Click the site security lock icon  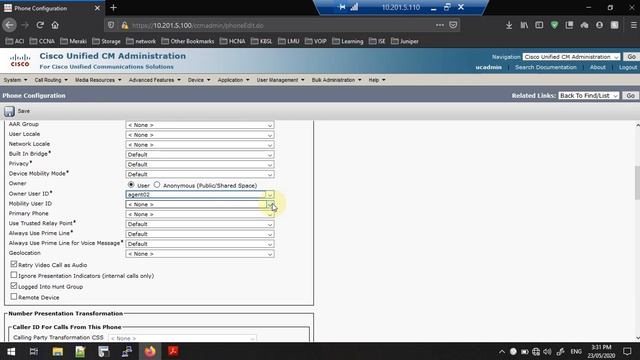click(x=125, y=25)
